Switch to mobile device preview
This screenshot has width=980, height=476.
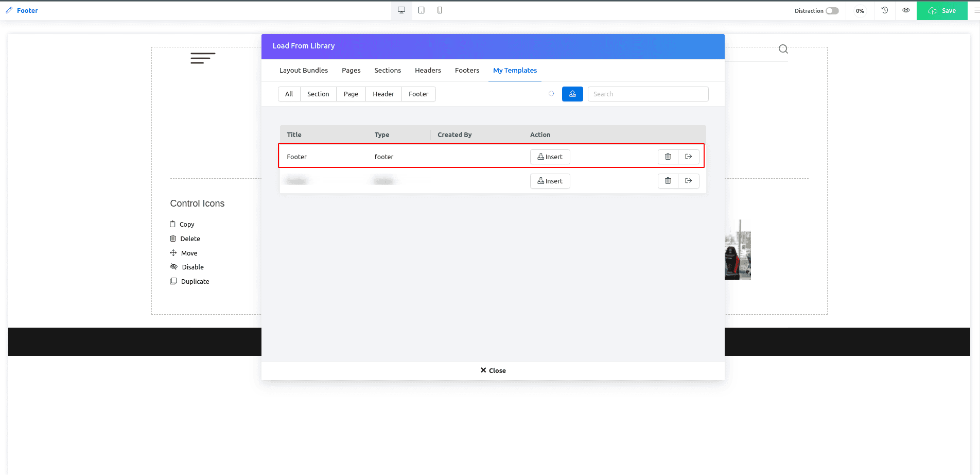tap(440, 10)
